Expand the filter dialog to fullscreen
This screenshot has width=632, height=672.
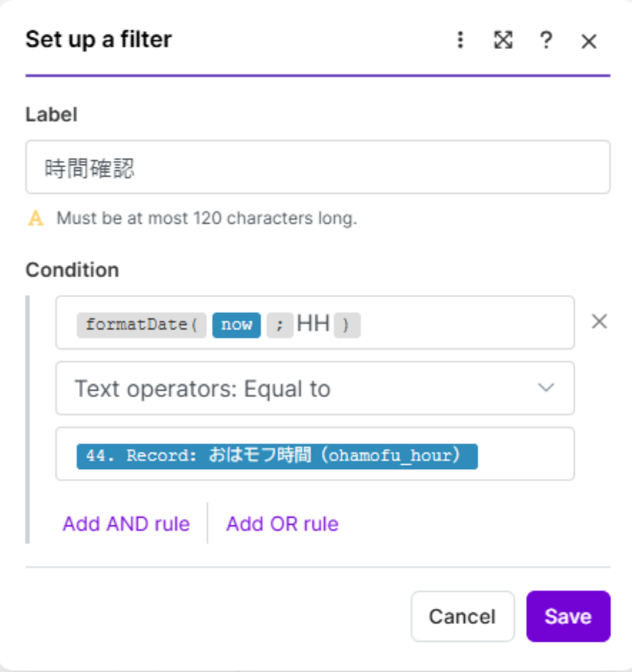(503, 40)
